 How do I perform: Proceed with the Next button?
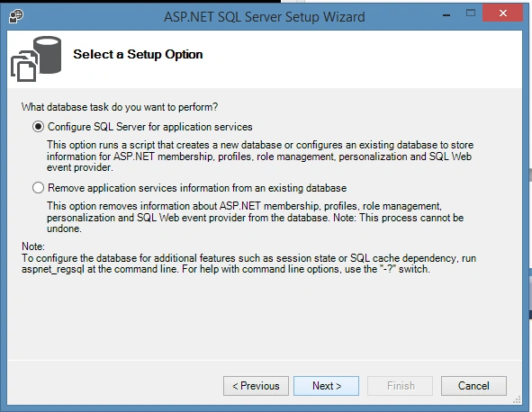click(x=327, y=386)
